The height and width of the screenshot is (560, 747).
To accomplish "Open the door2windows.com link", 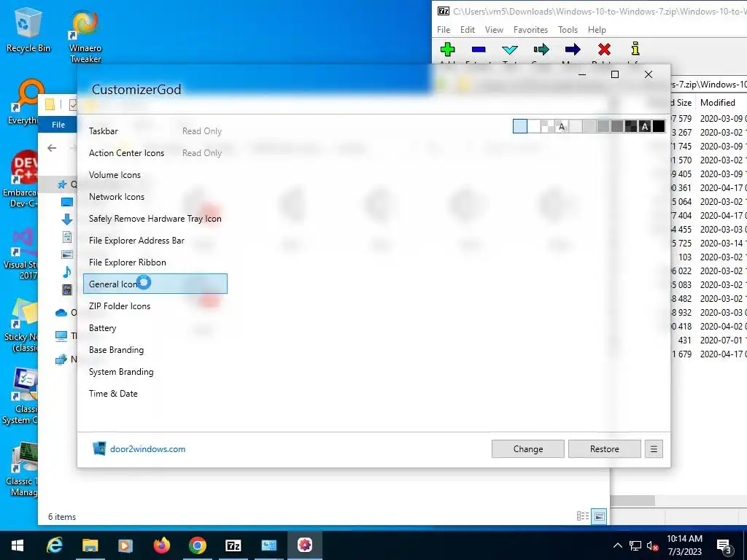I will [x=147, y=449].
